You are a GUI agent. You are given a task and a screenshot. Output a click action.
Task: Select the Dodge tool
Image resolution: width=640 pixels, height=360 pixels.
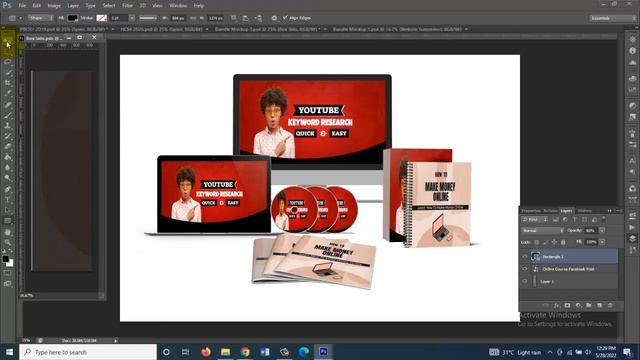point(8,178)
